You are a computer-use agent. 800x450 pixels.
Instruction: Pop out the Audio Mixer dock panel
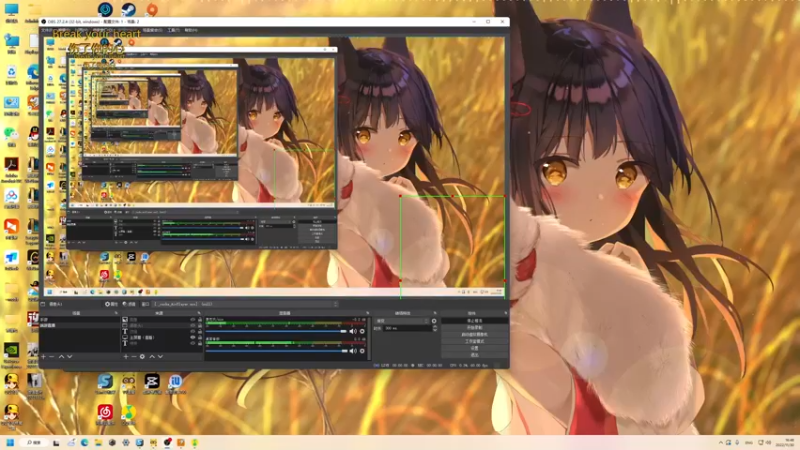pyautogui.click(x=367, y=313)
